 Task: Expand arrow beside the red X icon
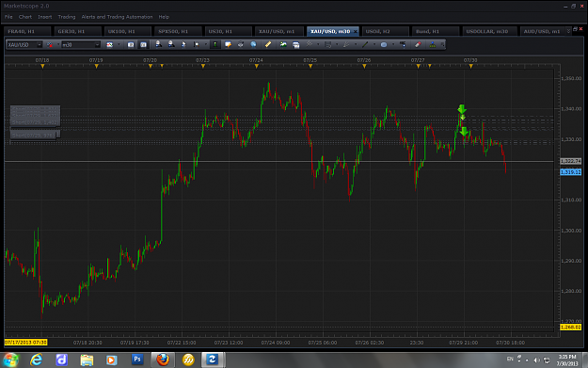tap(58, 44)
